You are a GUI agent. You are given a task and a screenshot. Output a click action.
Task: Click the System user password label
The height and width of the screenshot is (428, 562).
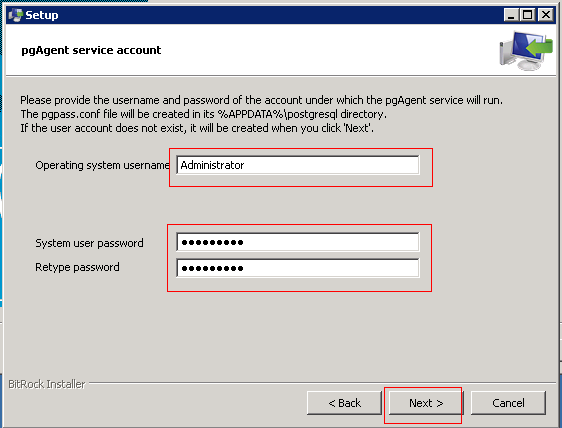click(x=89, y=243)
